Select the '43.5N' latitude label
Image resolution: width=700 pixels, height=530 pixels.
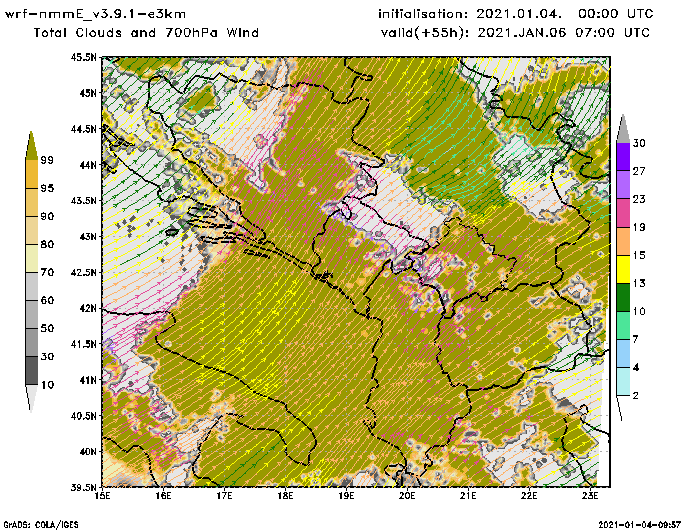83,200
